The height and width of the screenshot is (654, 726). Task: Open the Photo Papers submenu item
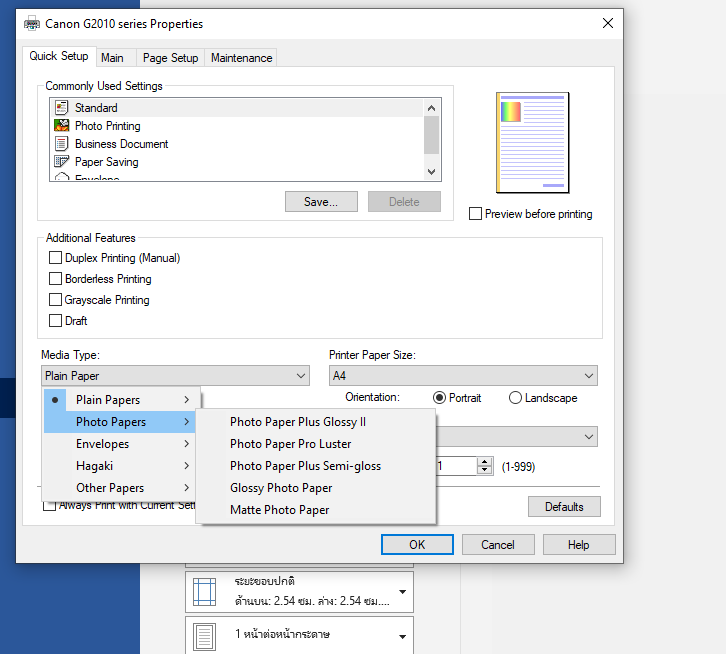pyautogui.click(x=120, y=422)
